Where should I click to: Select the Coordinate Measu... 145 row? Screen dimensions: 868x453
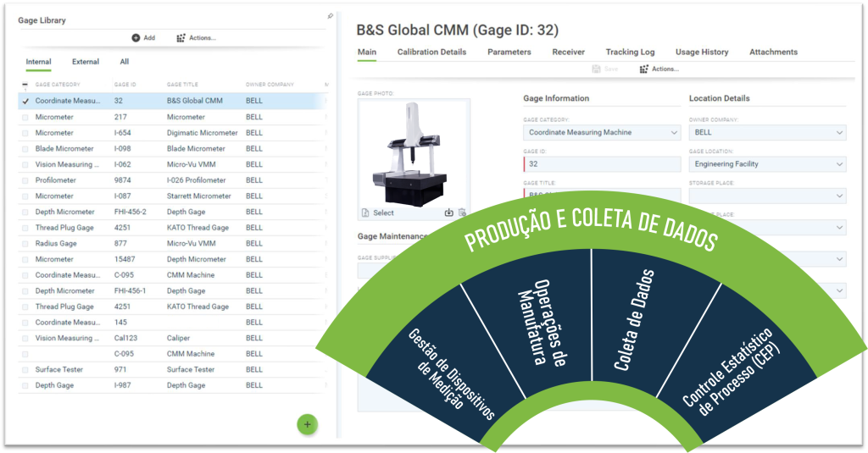pyautogui.click(x=170, y=323)
